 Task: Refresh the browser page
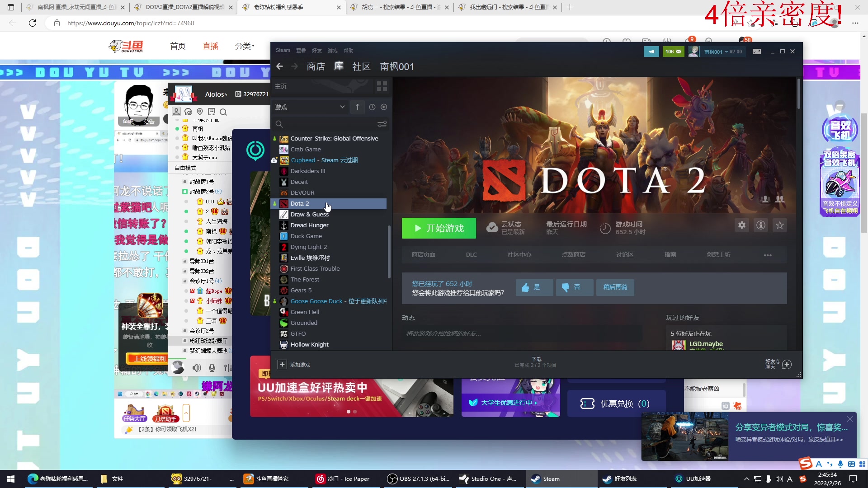pyautogui.click(x=33, y=23)
